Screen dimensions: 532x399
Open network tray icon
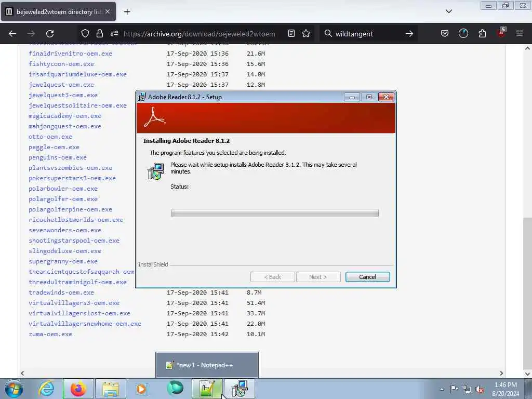pos(467,389)
